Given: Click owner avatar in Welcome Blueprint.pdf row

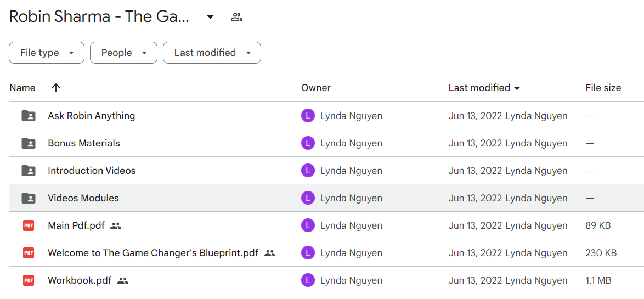Looking at the screenshot, I should coord(308,253).
